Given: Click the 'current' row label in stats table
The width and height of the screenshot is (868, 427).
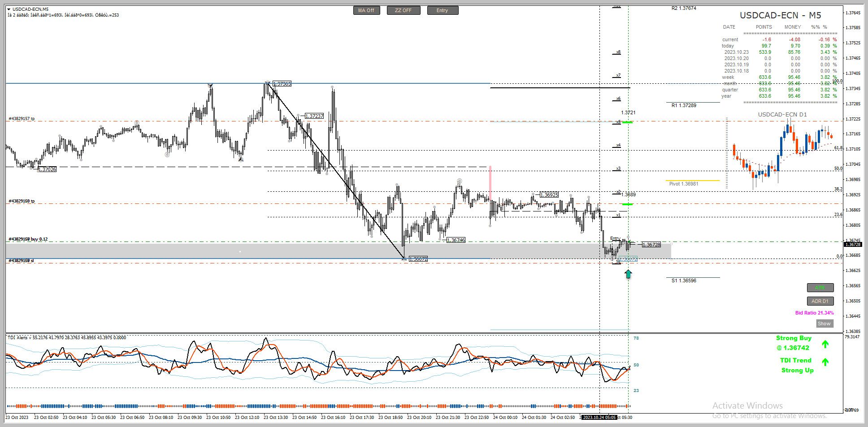Looking at the screenshot, I should pyautogui.click(x=730, y=39).
